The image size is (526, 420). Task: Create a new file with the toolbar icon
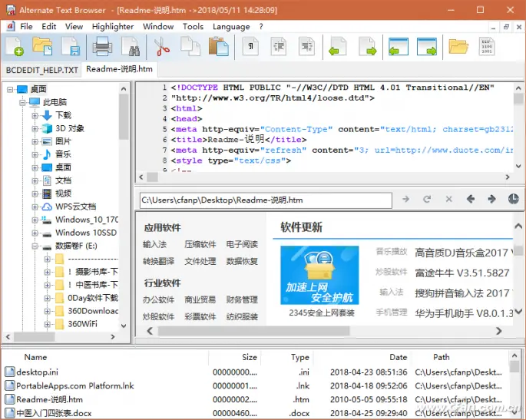click(x=15, y=47)
